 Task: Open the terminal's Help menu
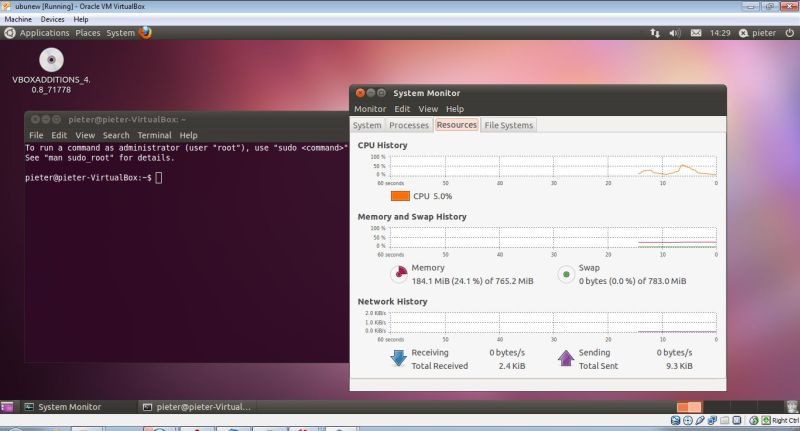(x=188, y=135)
